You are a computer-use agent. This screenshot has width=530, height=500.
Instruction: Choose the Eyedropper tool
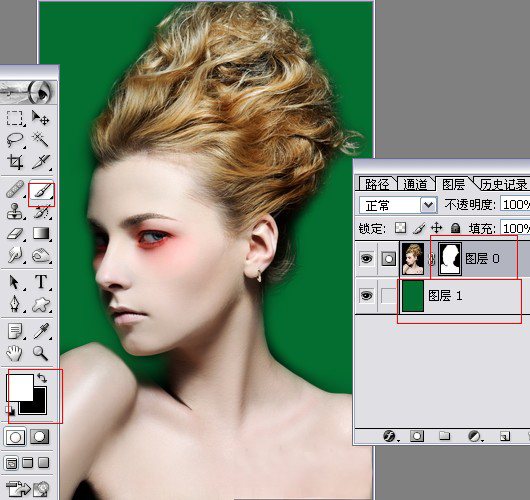coord(42,331)
